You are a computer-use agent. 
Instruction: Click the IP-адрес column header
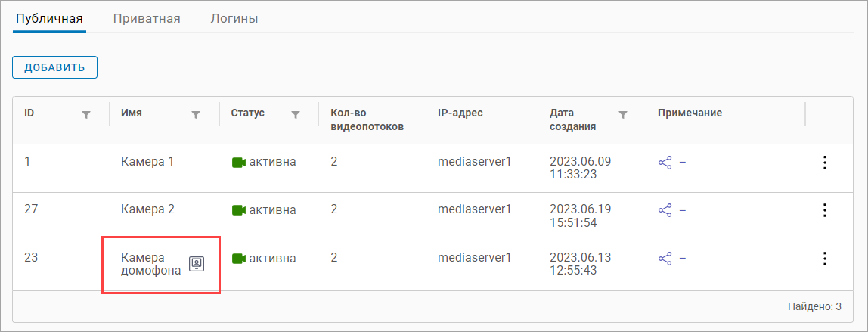pos(460,113)
